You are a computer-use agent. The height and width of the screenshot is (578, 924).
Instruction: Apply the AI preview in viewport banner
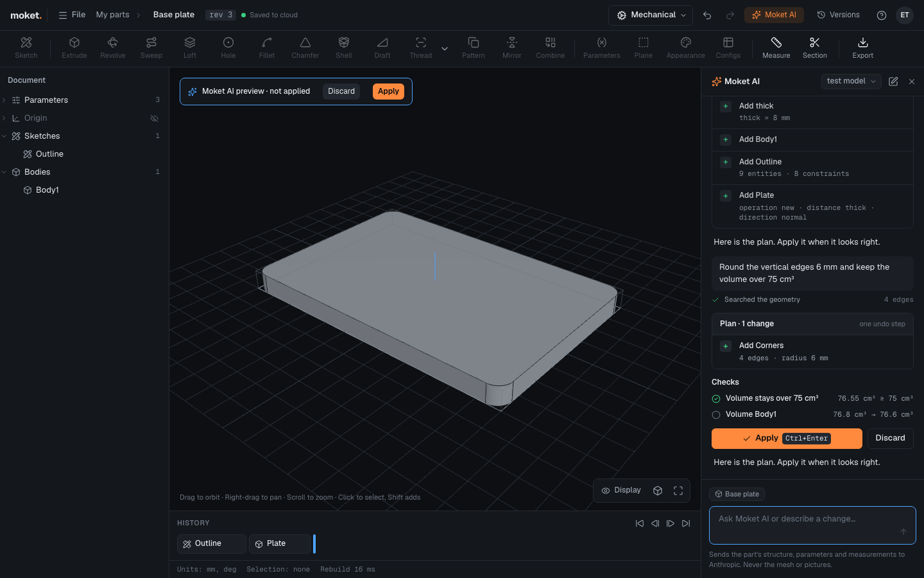[388, 91]
